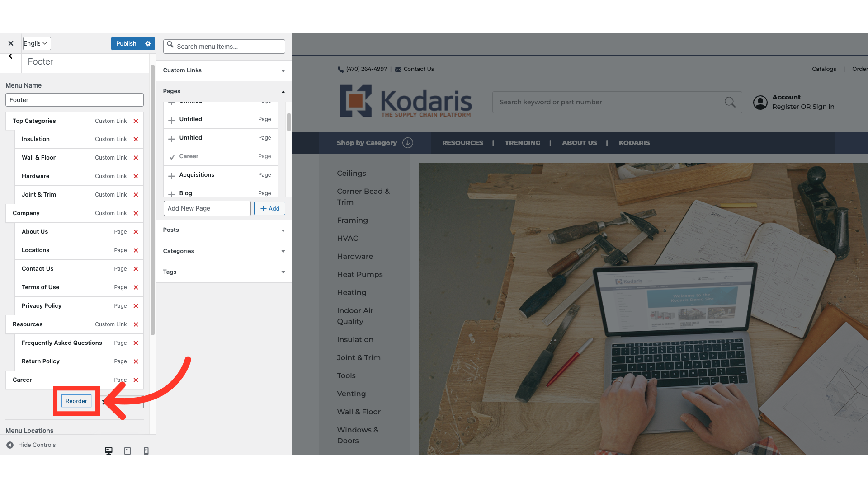The height and width of the screenshot is (488, 868).
Task: Open the English language dropdown
Action: click(x=37, y=43)
